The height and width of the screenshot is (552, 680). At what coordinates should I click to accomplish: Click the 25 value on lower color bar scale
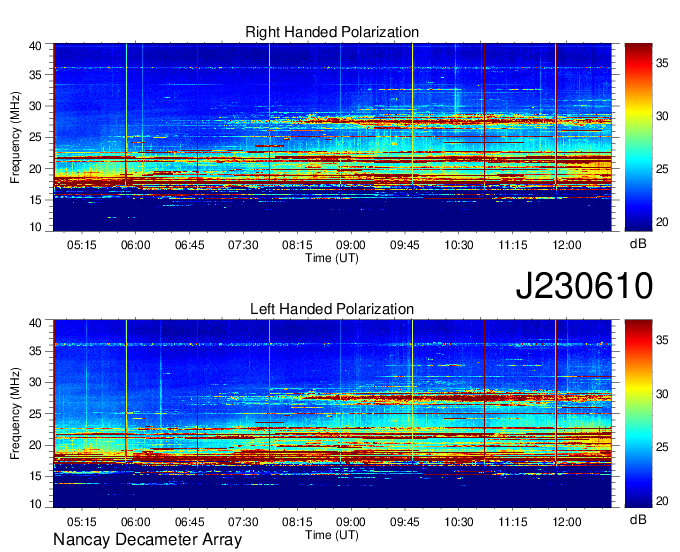coord(662,447)
